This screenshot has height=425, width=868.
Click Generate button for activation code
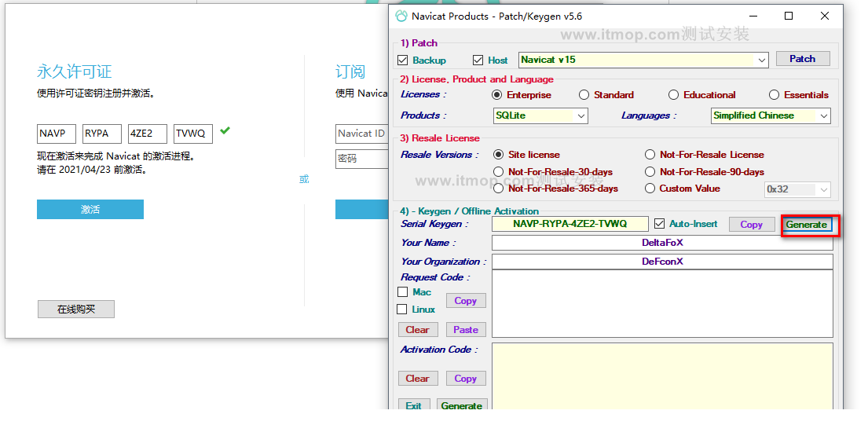pyautogui.click(x=462, y=405)
